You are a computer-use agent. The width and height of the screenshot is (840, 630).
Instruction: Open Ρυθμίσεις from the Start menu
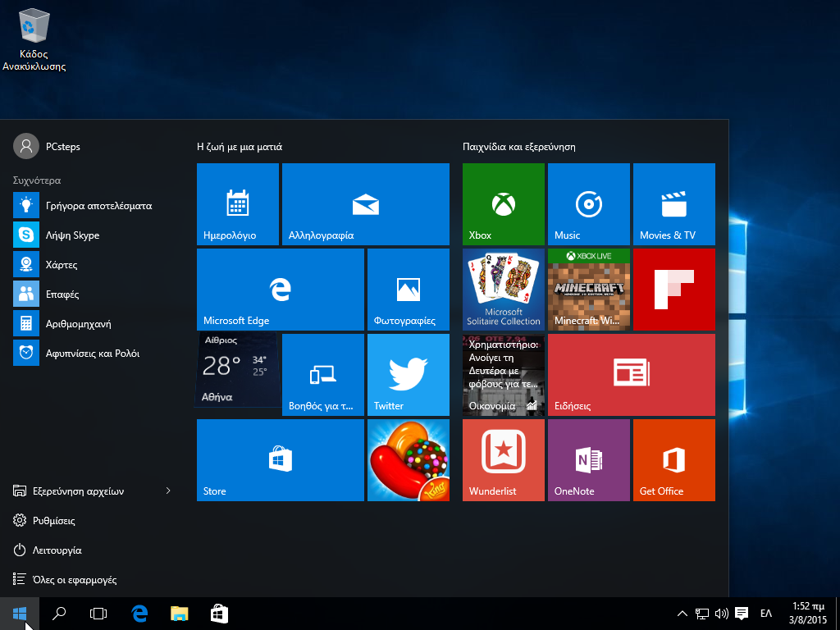61,520
